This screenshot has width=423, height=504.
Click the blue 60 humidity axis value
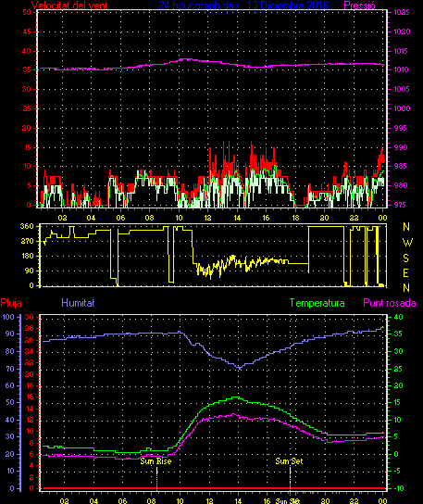(x=10, y=385)
